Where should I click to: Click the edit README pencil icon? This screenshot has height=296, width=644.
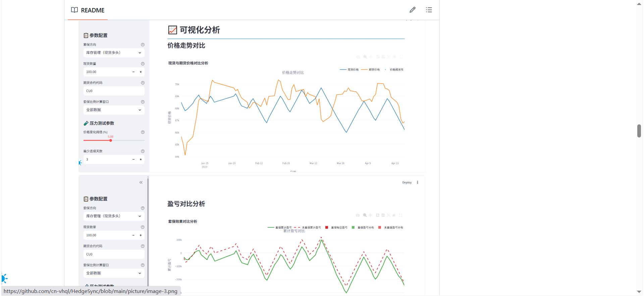coord(412,10)
